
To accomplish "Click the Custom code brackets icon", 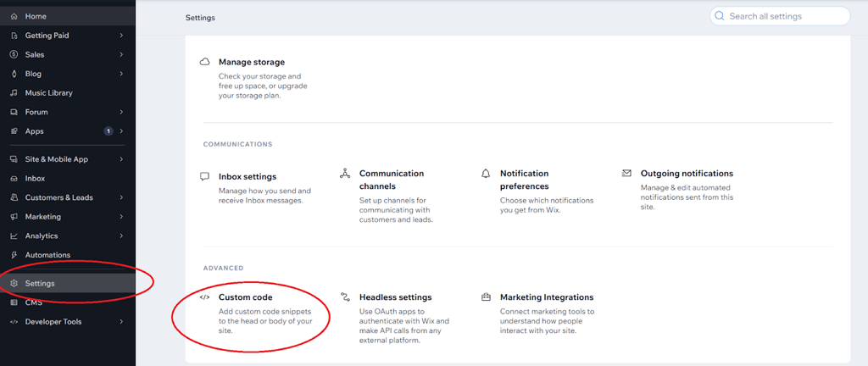I will point(204,297).
